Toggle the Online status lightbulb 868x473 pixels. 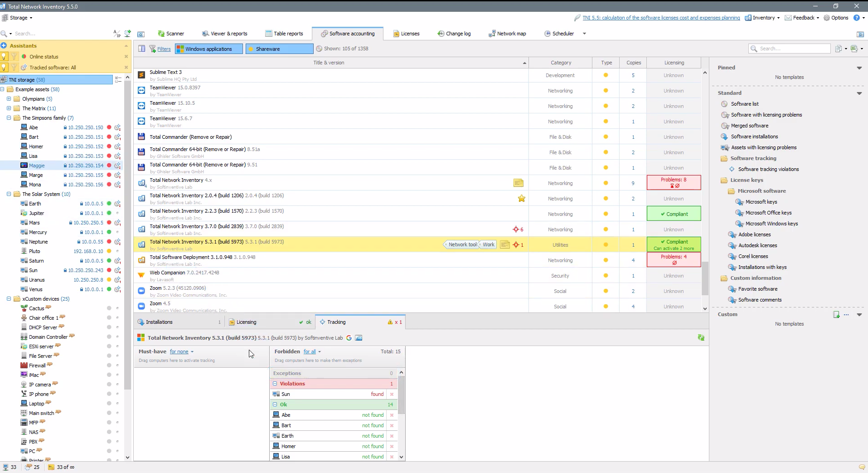tap(4, 56)
